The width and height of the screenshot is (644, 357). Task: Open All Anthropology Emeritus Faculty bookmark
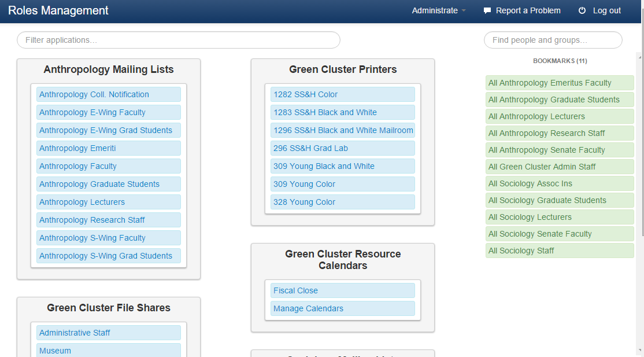[x=550, y=83]
